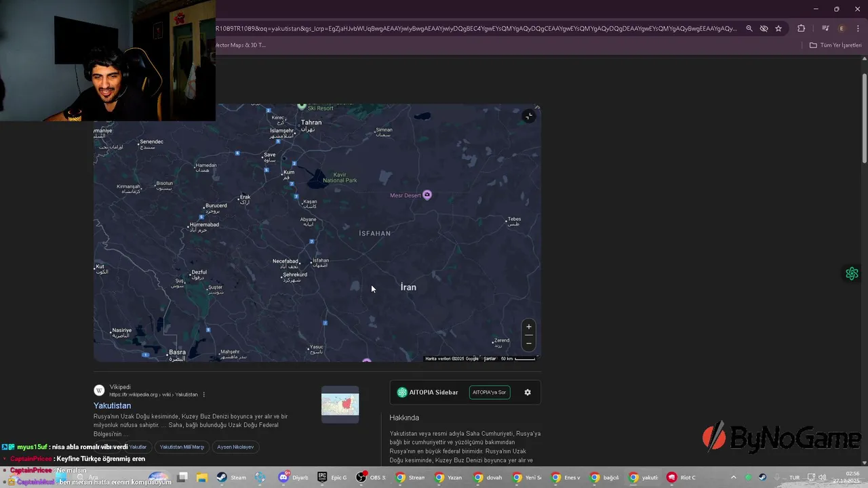Zoom in the map with the plus button
Image resolution: width=868 pixels, height=488 pixels.
pos(529,327)
